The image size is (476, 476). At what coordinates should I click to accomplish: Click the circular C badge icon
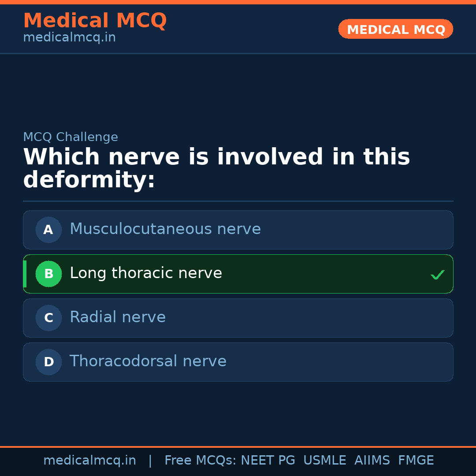pos(48,318)
